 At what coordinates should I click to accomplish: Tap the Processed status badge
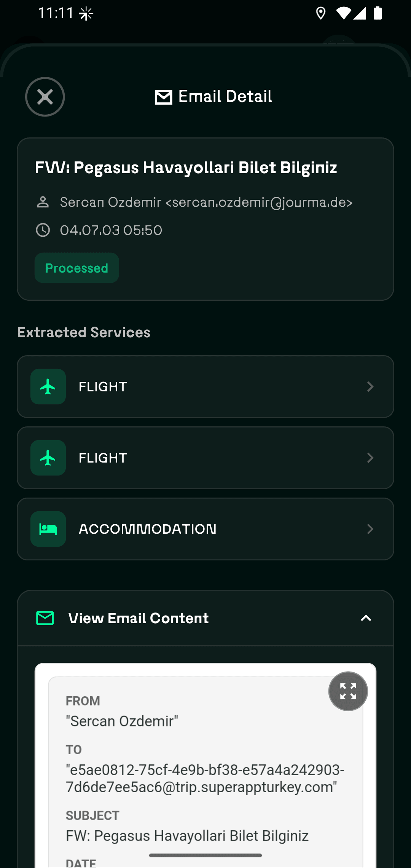(x=76, y=268)
